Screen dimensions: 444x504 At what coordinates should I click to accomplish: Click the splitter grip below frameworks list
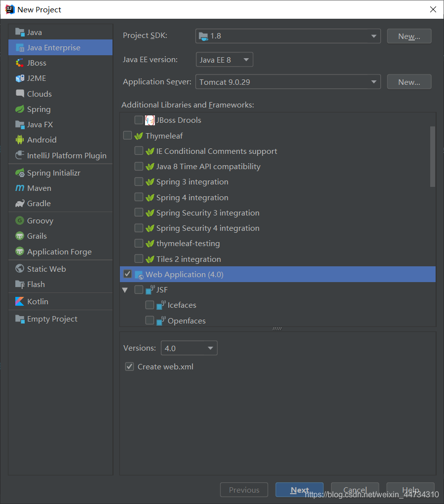pyautogui.click(x=277, y=328)
